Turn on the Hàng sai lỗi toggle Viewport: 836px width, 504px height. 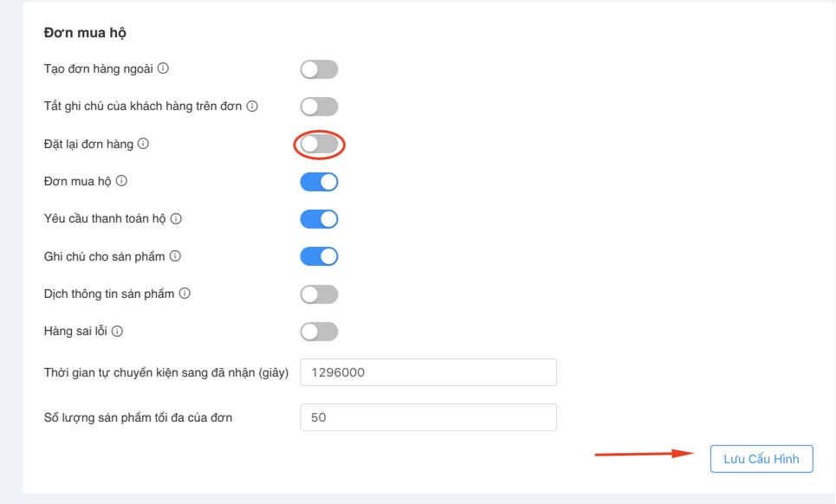pyautogui.click(x=319, y=332)
